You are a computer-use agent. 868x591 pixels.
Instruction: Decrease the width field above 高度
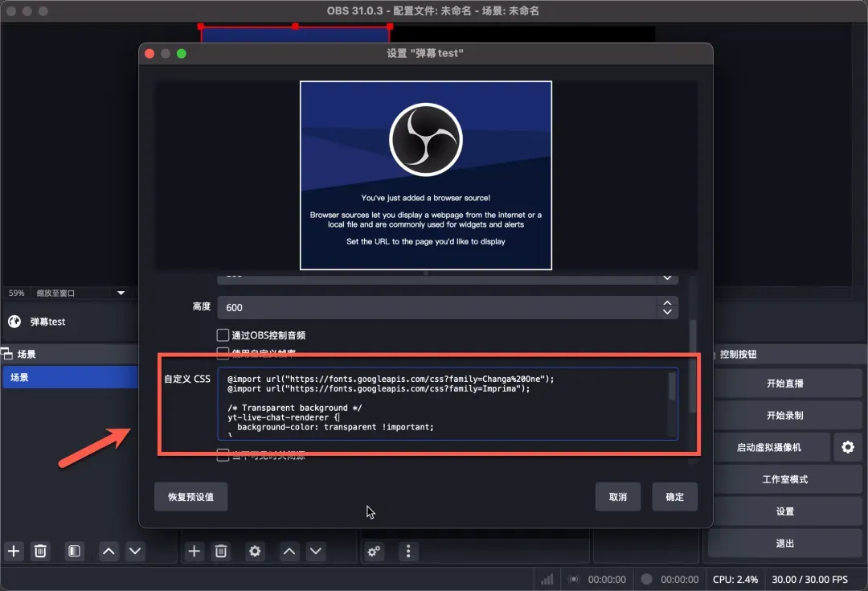(667, 277)
